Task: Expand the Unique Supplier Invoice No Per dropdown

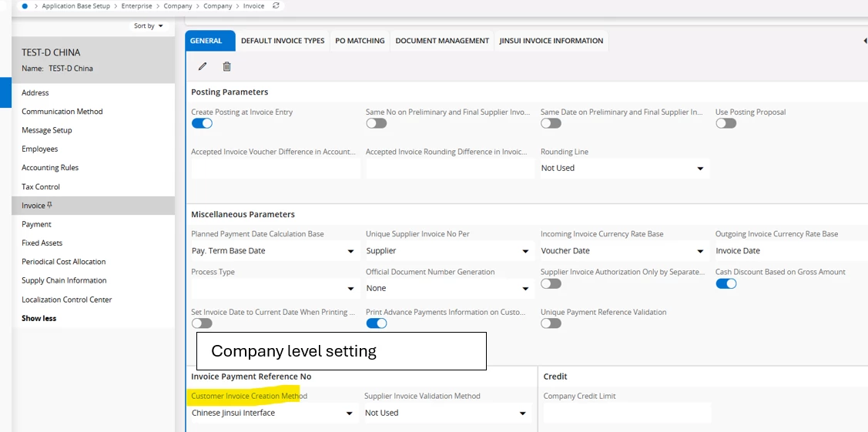Action: [x=449, y=251]
